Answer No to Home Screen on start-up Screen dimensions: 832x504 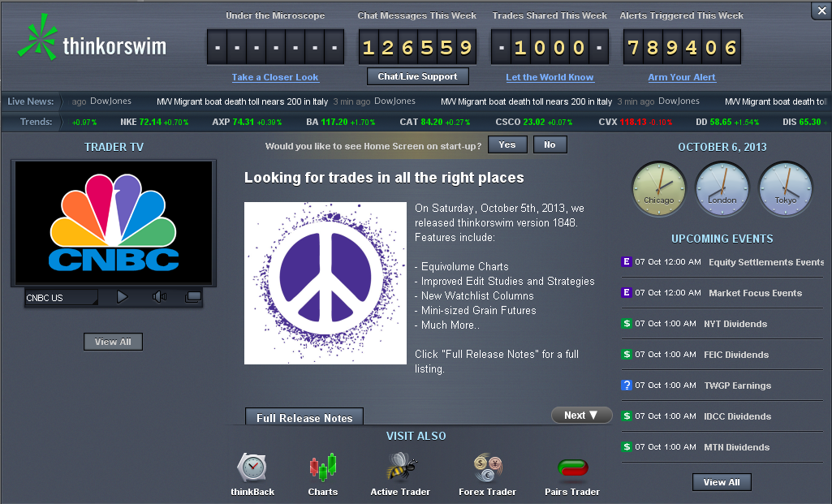pos(550,144)
